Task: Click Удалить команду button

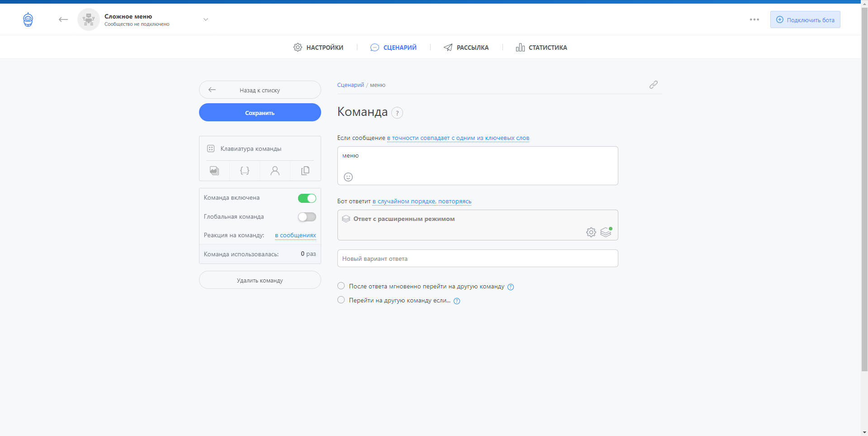Action: point(260,280)
